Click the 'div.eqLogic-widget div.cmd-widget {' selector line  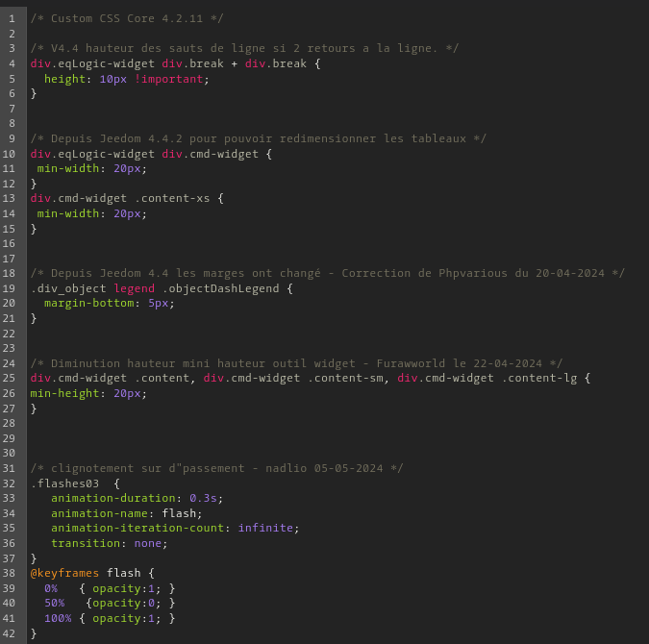(151, 154)
